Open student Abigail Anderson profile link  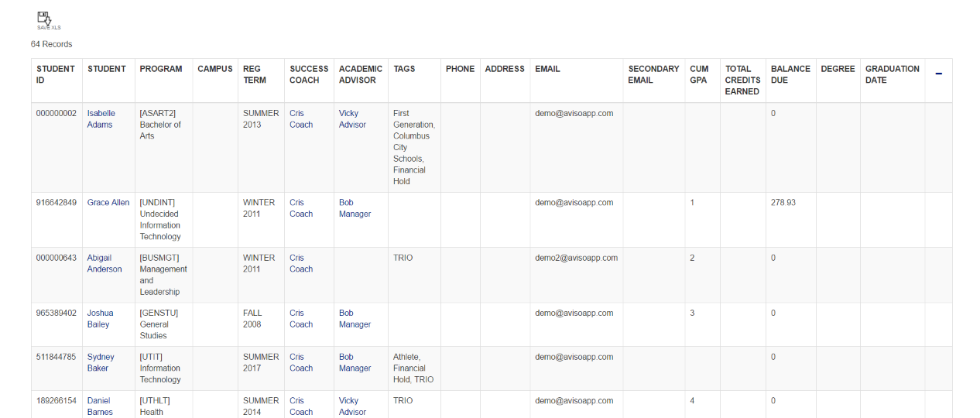click(105, 264)
